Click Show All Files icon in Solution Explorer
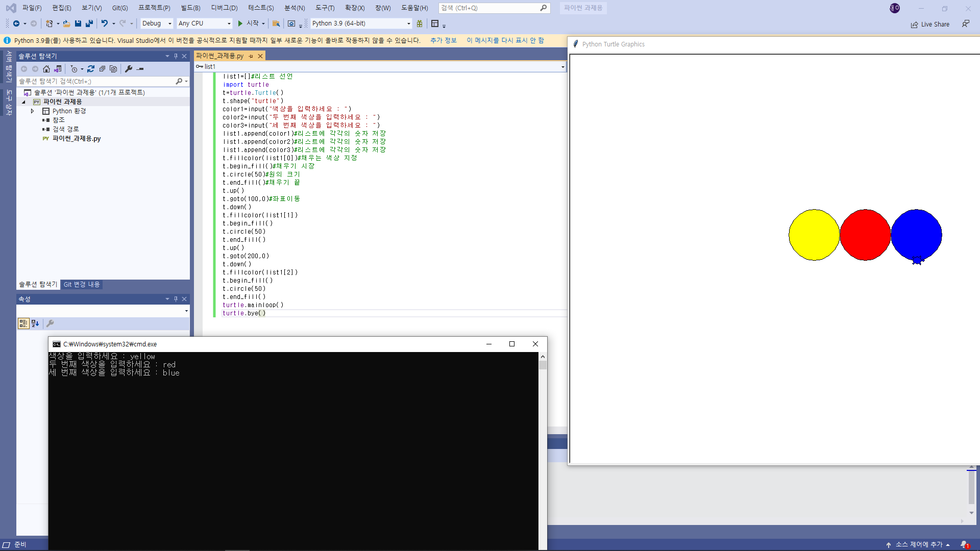This screenshot has width=980, height=551. (113, 69)
